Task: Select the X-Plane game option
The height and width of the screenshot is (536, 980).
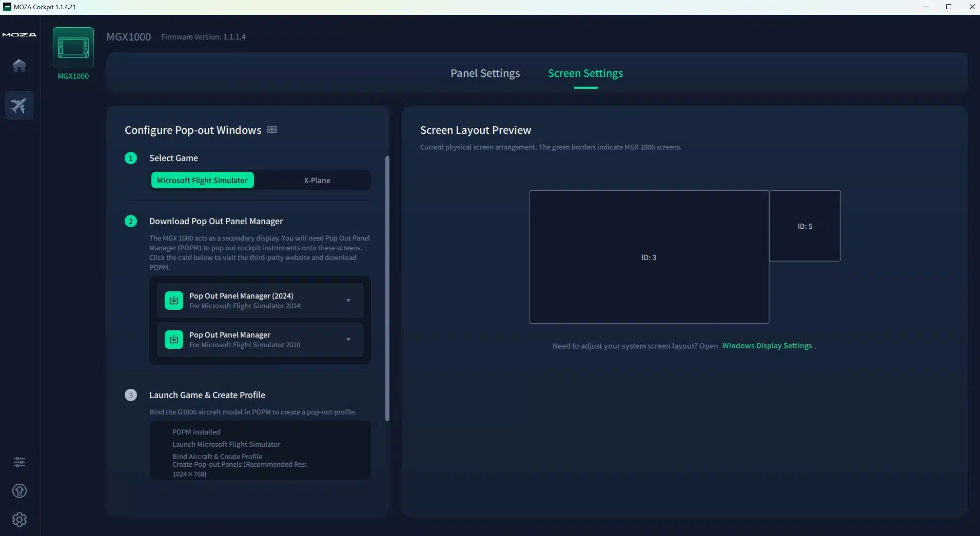Action: 317,180
